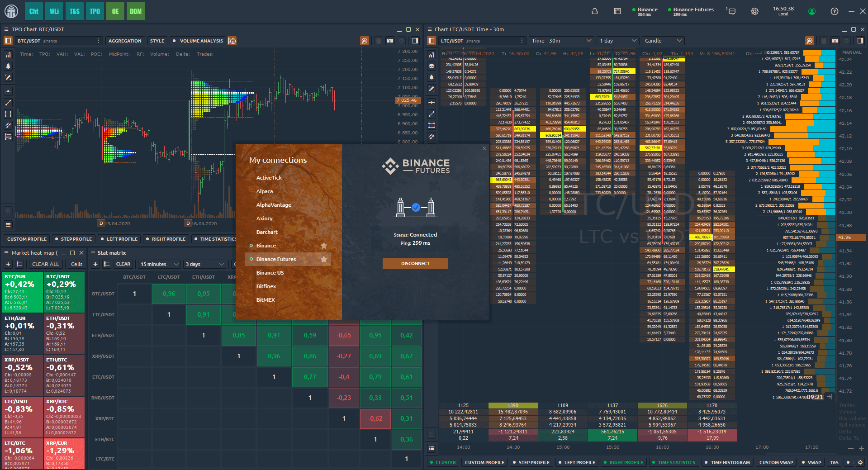Expand the 1 day range dropdown
This screenshot has height=470, width=868.
(617, 41)
